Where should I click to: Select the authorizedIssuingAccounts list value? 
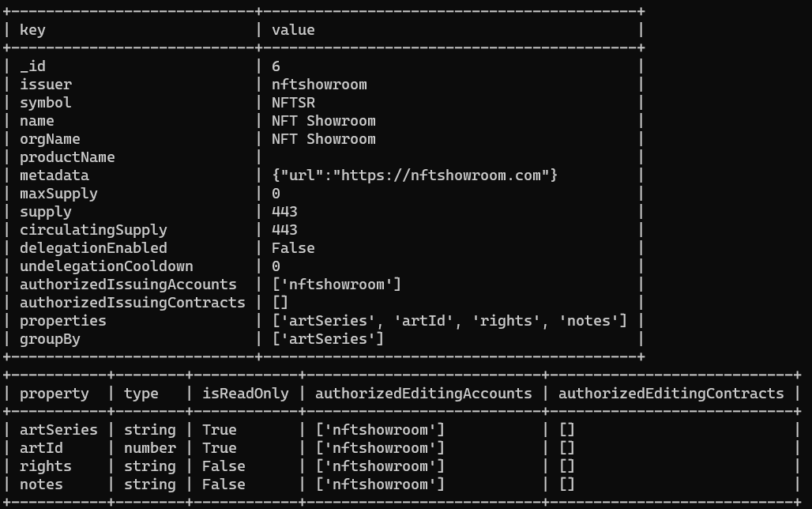point(336,285)
